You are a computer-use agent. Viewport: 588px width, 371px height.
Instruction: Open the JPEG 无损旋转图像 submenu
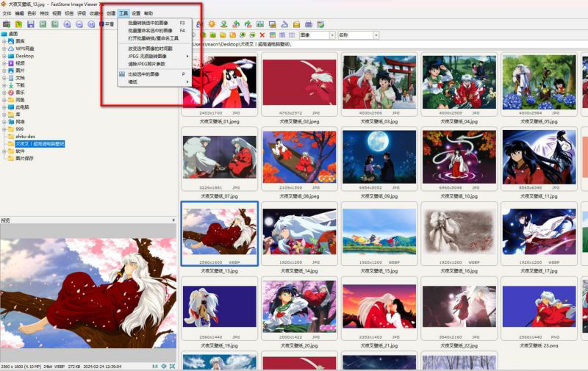click(155, 57)
